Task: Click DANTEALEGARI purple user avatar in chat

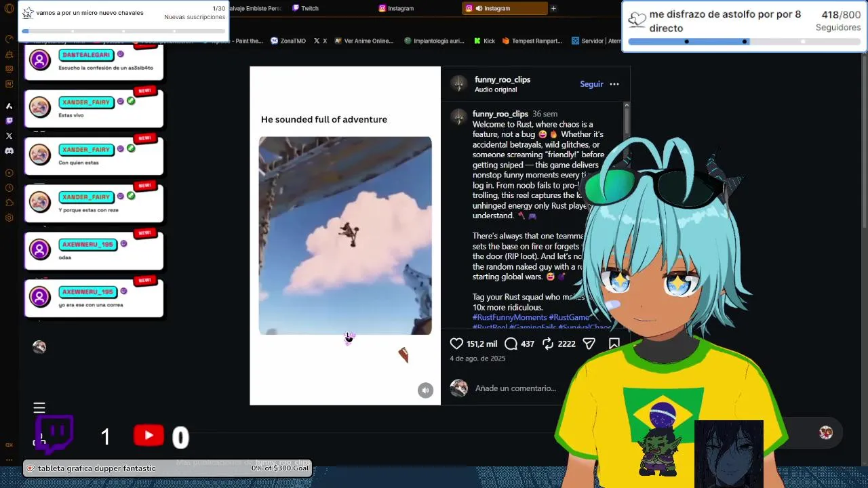Action: click(39, 60)
